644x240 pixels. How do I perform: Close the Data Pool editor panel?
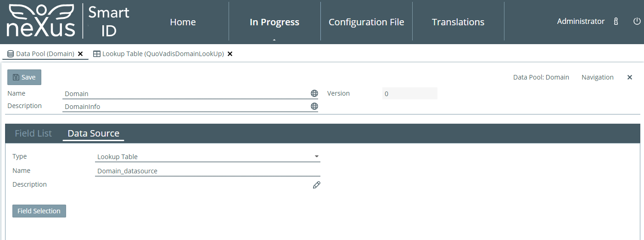pos(630,77)
